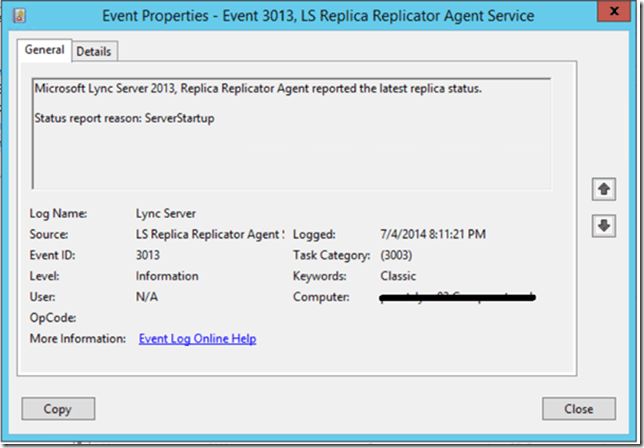This screenshot has height=448, width=644.
Task: Click the up arrow for previous event
Action: pos(603,188)
